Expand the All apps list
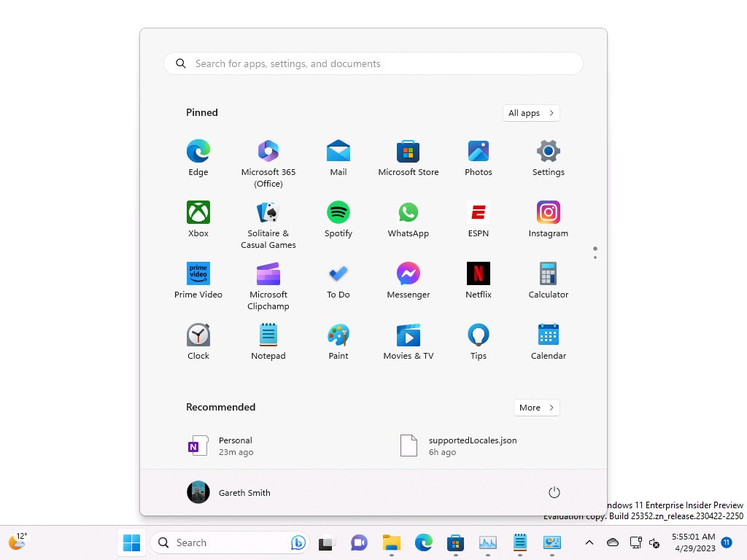Viewport: 747px width, 560px height. pos(531,113)
